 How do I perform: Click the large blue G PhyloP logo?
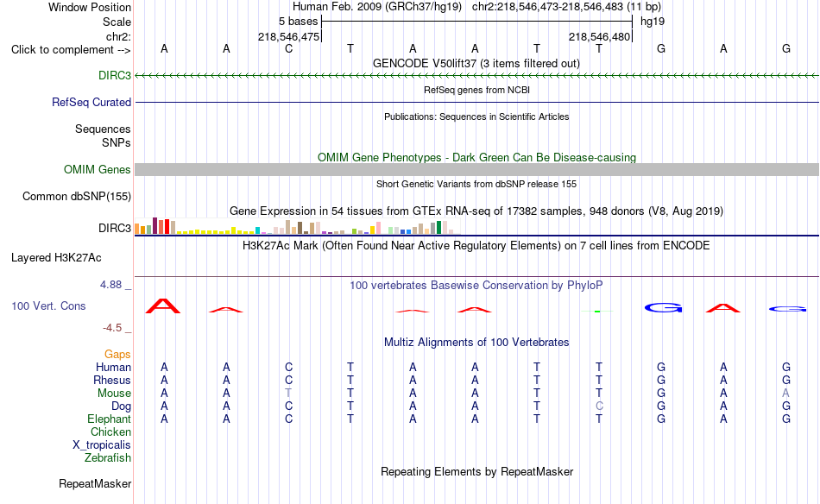tap(663, 307)
